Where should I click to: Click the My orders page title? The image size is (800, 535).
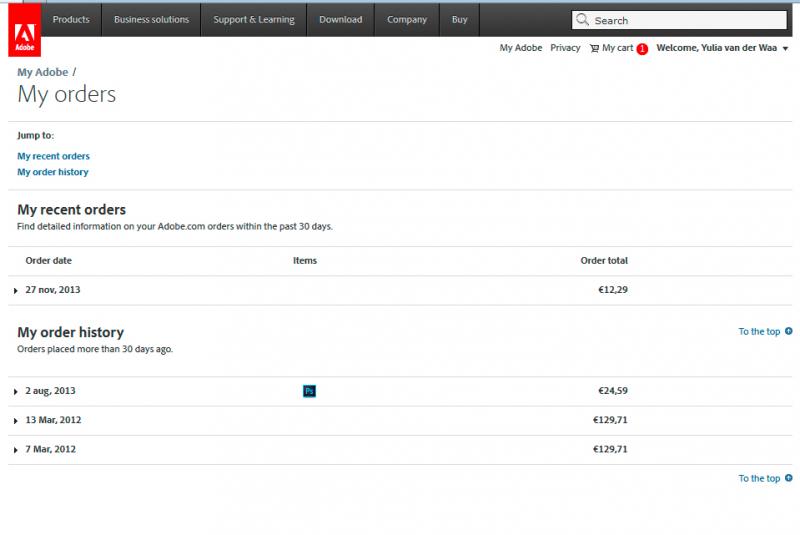click(x=67, y=95)
